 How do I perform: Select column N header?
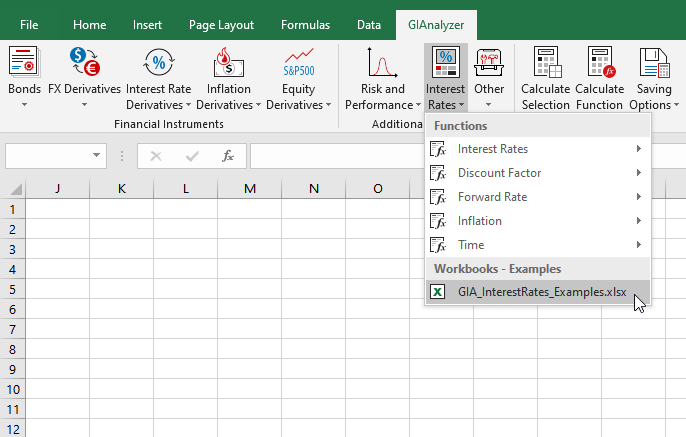[x=314, y=189]
